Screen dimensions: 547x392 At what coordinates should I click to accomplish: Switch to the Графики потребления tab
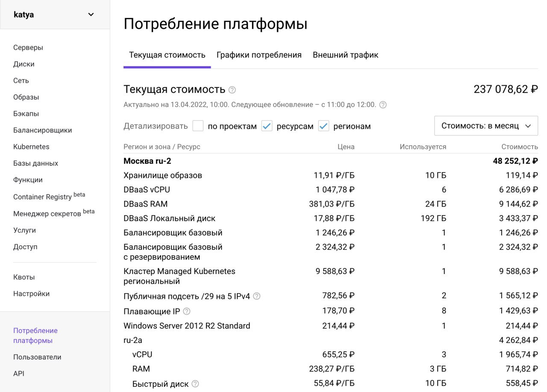(x=259, y=55)
